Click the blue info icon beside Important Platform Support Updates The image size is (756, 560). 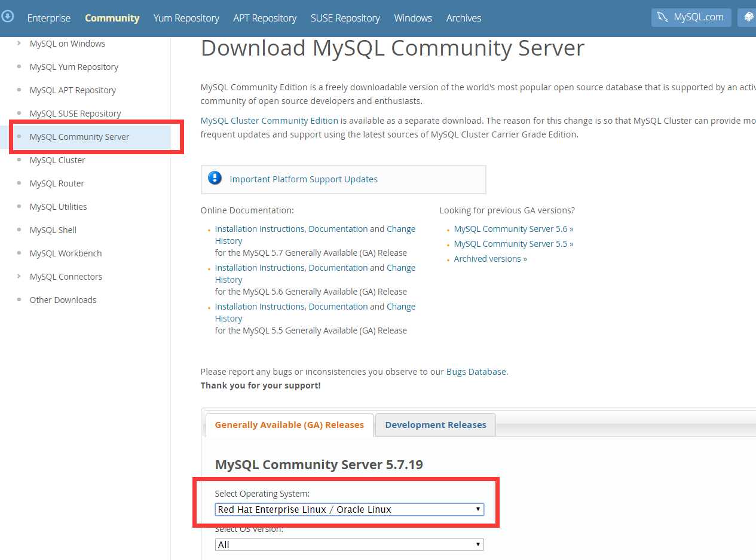[215, 178]
